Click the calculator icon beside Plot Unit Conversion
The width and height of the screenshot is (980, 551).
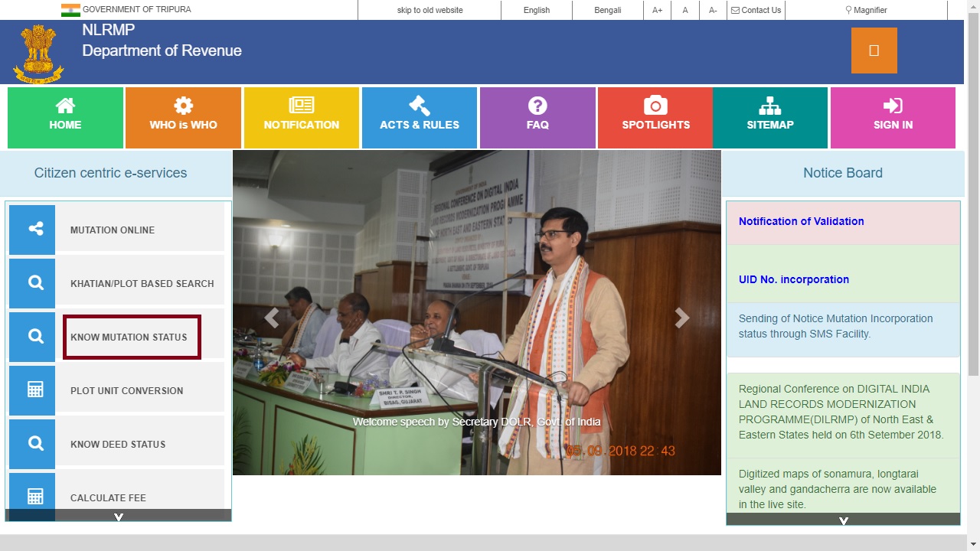[32, 390]
